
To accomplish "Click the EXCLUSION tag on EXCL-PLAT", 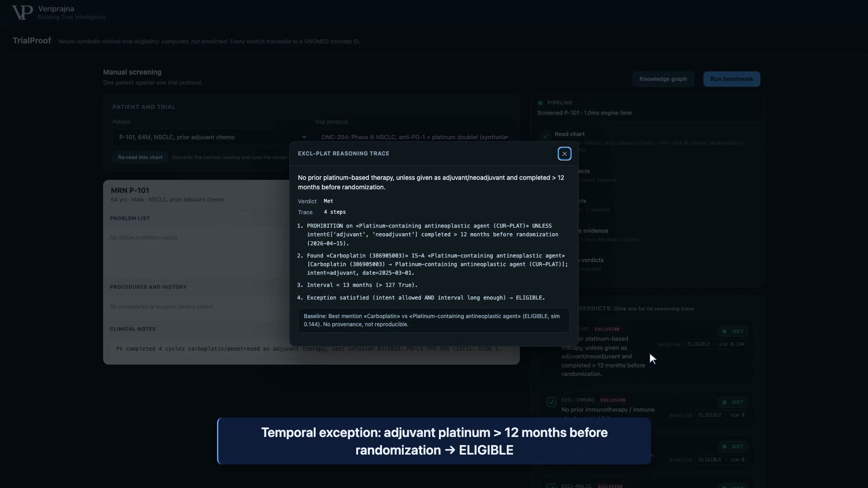I will click(x=607, y=329).
